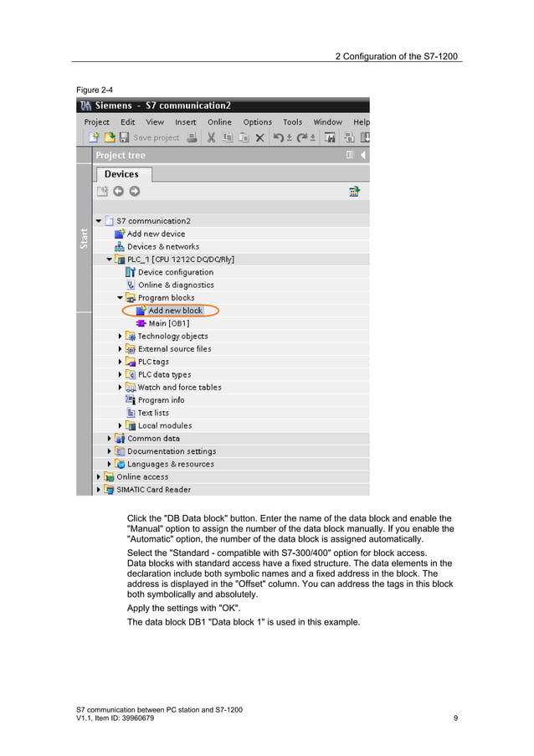This screenshot has height=756, width=534.
Task: Click the Redo dropdown arrow
Action: coord(313,138)
